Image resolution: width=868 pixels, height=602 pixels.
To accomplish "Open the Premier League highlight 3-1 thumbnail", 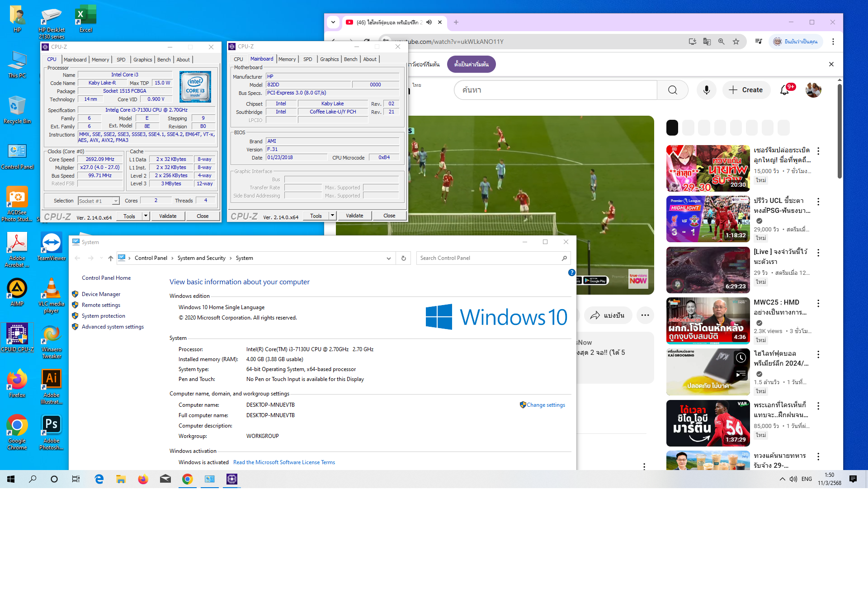I will [708, 219].
